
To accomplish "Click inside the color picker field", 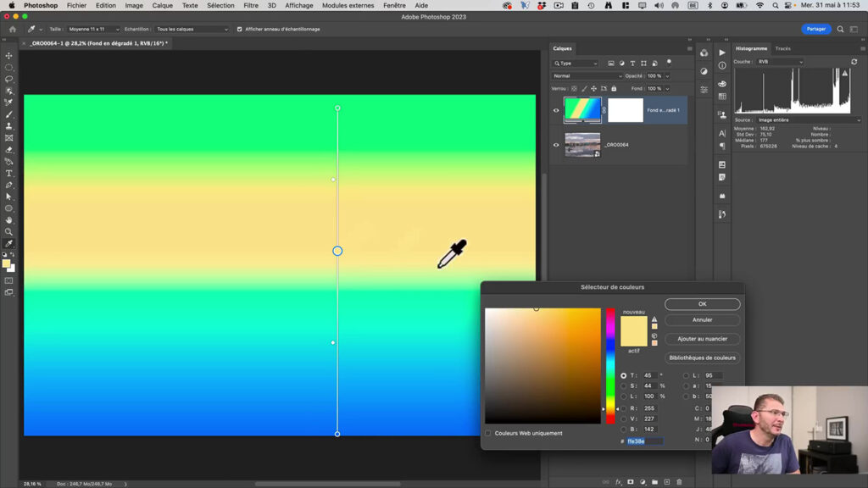I will pyautogui.click(x=542, y=366).
